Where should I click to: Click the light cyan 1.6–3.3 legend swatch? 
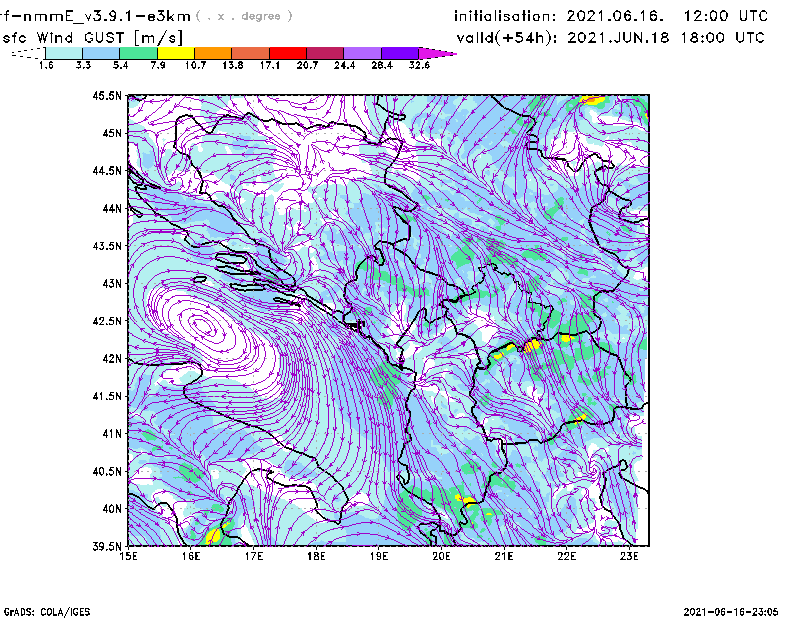coord(64,53)
